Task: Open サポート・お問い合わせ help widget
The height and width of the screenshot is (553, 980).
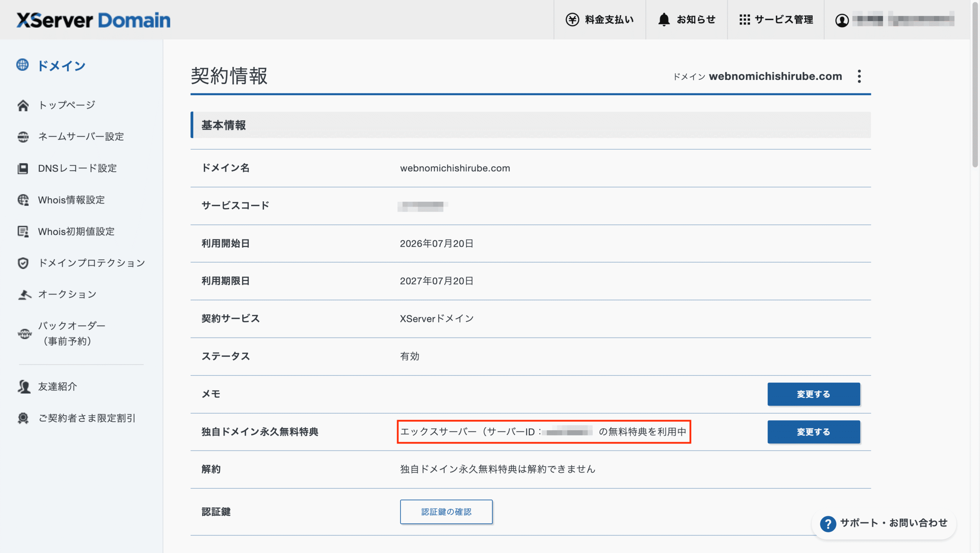Action: (x=884, y=524)
